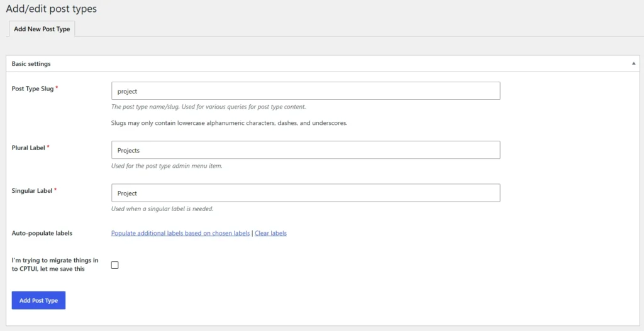The width and height of the screenshot is (644, 331).
Task: Click the 'Slugs may only contain lowercase' note
Action: coord(229,123)
